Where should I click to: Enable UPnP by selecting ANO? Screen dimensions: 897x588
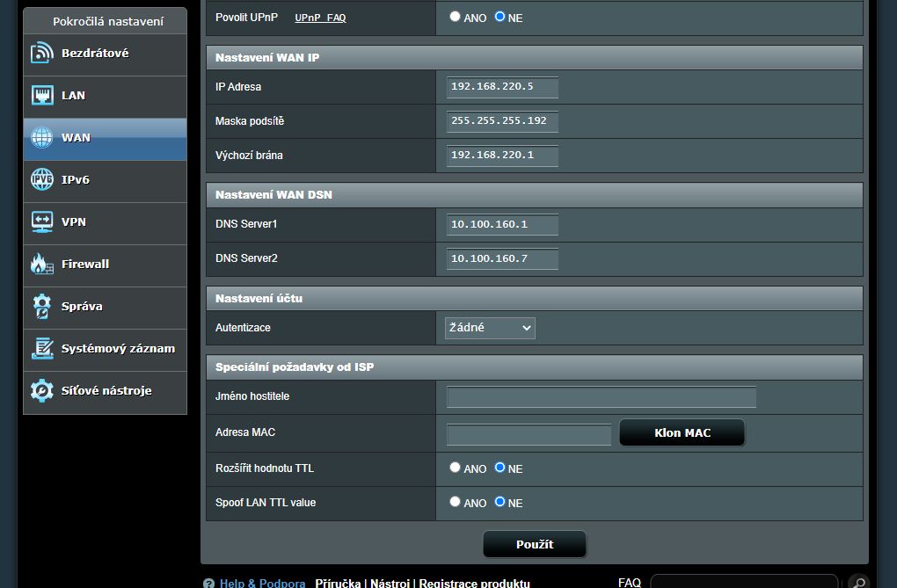click(x=456, y=17)
